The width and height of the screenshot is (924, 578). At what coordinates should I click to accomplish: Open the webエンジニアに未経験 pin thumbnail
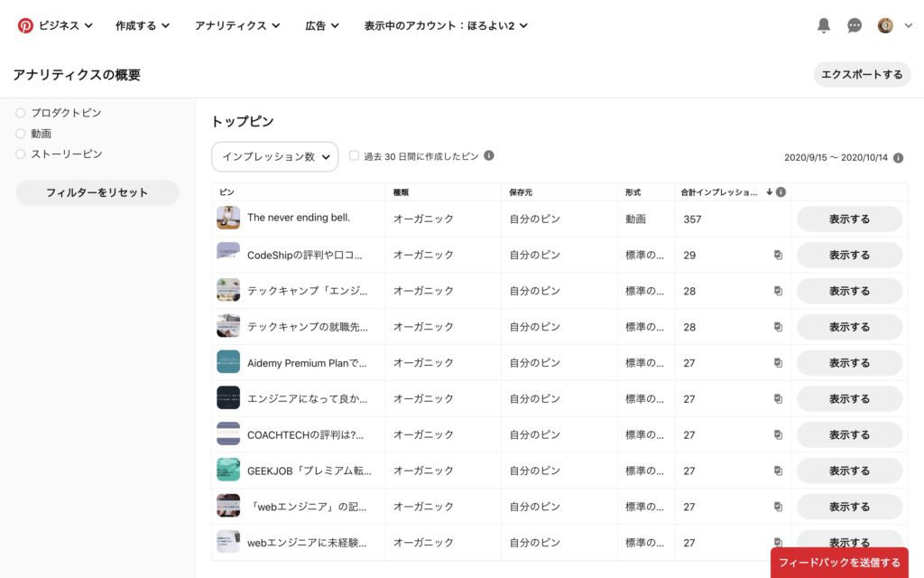click(228, 542)
